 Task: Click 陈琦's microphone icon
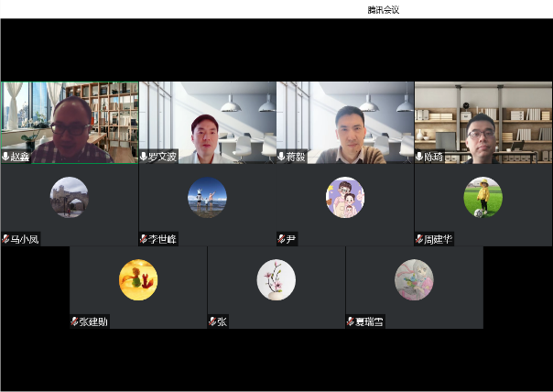pos(420,157)
